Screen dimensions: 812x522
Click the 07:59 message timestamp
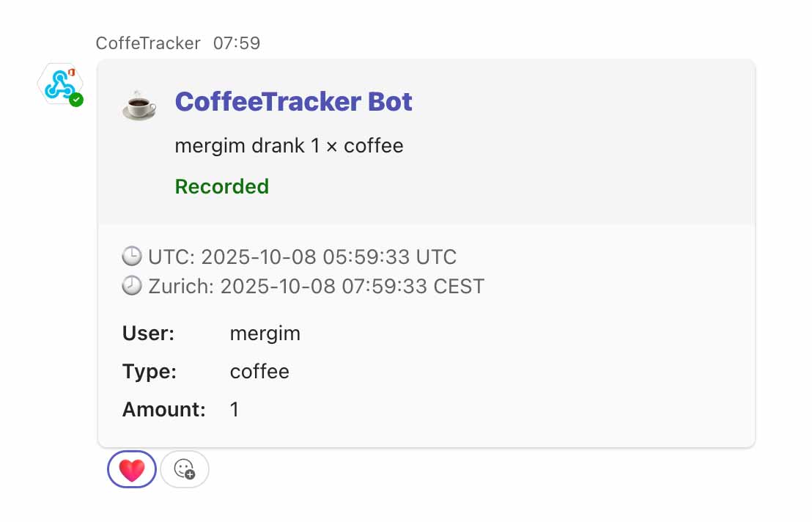coord(237,43)
